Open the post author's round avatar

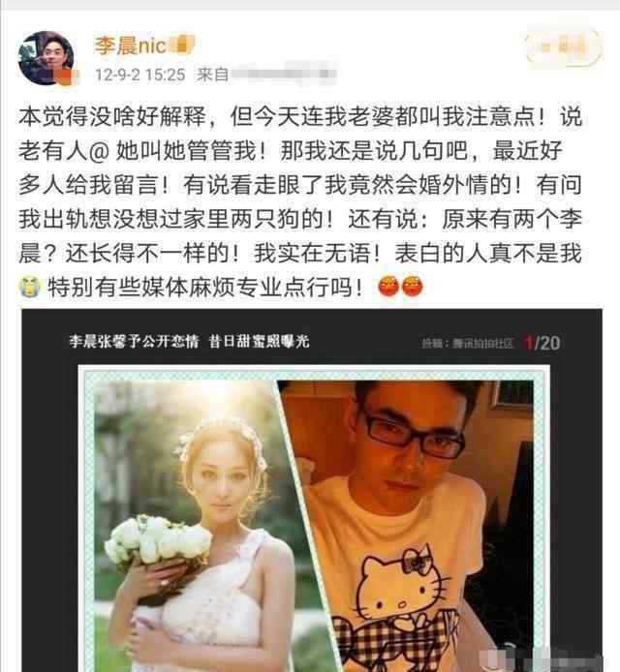coord(46,58)
